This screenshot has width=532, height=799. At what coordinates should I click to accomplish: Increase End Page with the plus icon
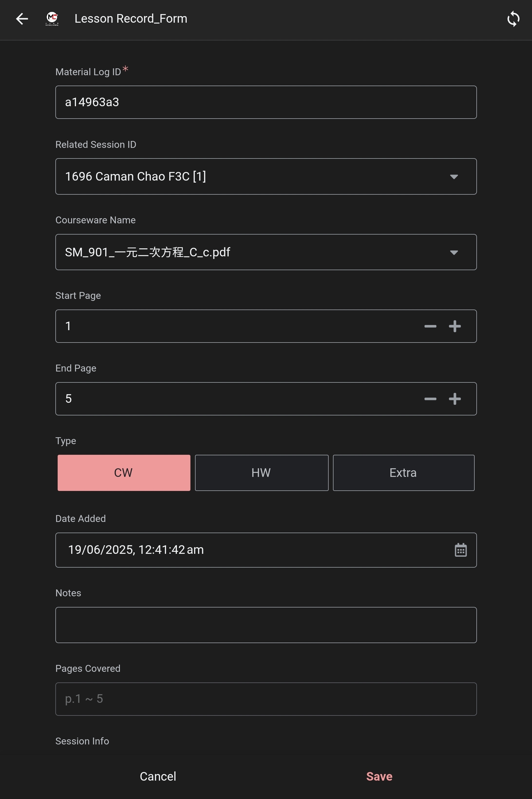(x=455, y=399)
